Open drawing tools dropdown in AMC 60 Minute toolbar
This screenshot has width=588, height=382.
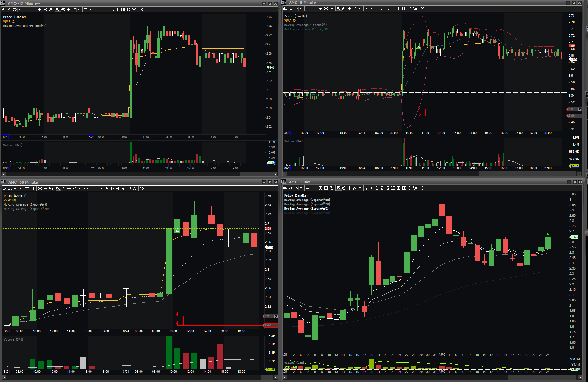pos(79,188)
